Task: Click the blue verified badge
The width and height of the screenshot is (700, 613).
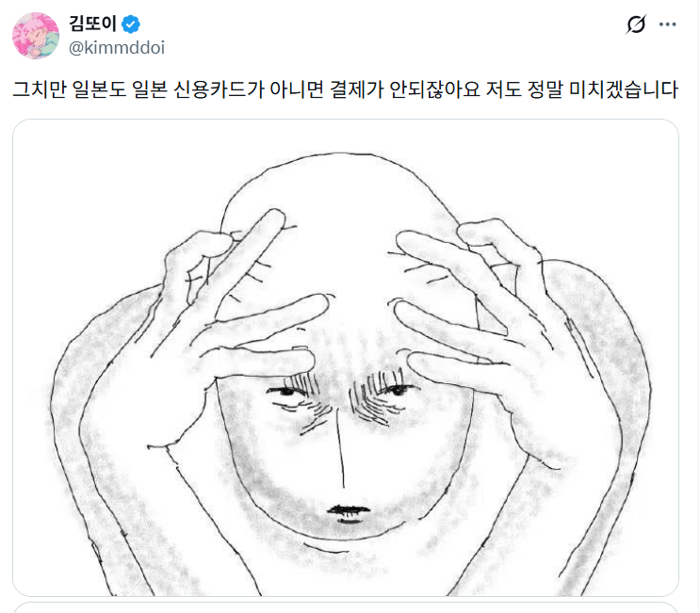Action: pyautogui.click(x=131, y=24)
